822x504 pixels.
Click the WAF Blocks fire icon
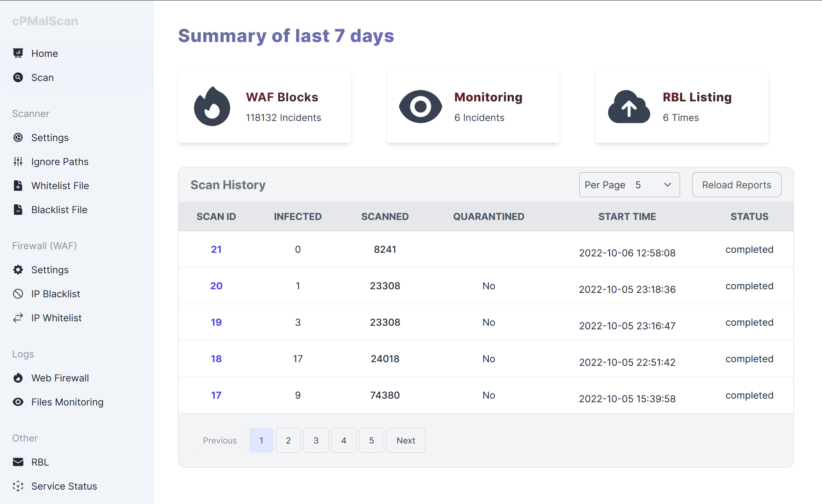[212, 107]
